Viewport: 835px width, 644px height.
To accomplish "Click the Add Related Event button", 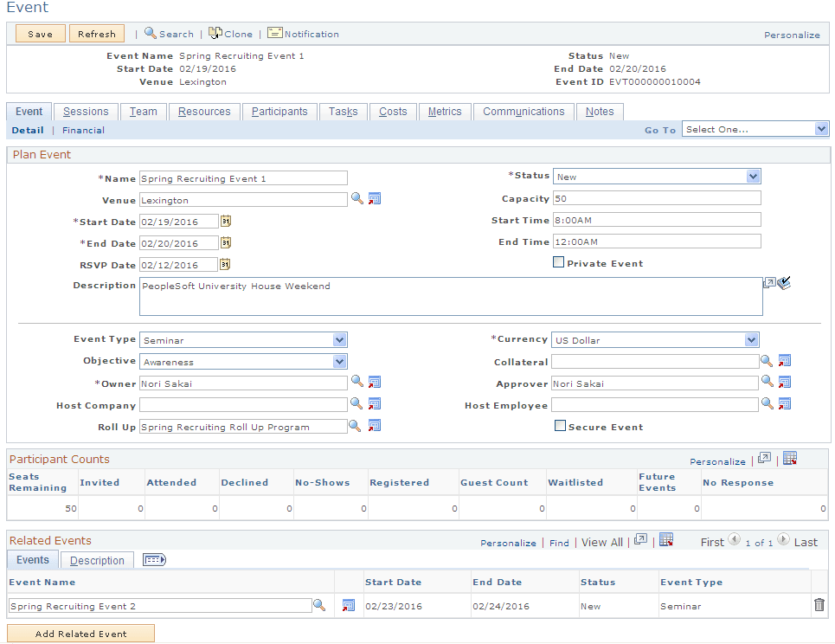I will tap(80, 633).
